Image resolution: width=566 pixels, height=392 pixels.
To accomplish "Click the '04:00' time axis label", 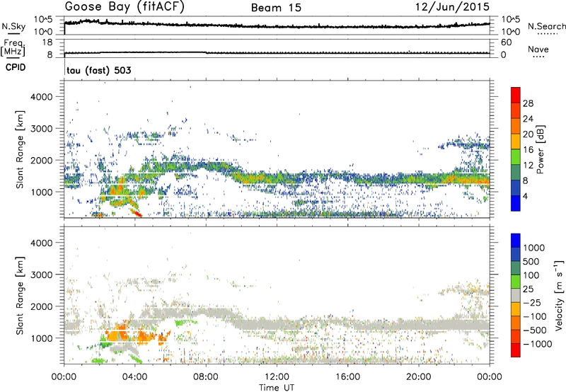I will [134, 377].
